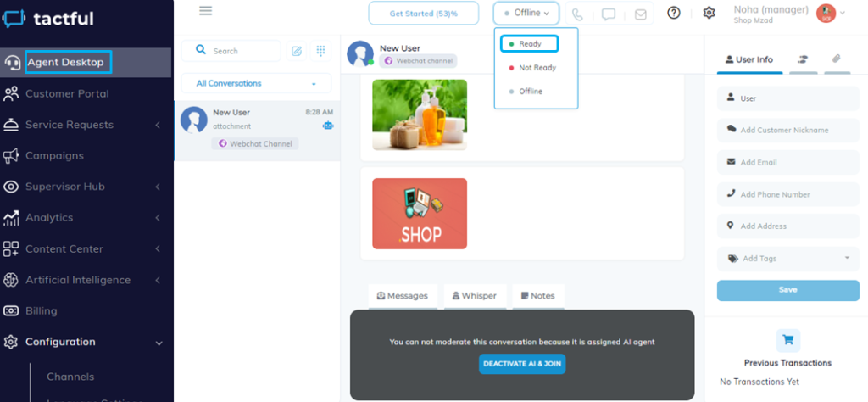Screen dimensions: 868x402
Task: Click the Noha manager avatar
Action: (x=826, y=14)
